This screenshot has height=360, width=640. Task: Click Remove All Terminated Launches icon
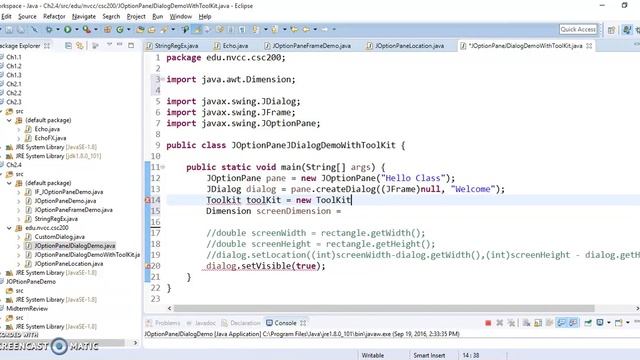pyautogui.click(x=511, y=323)
